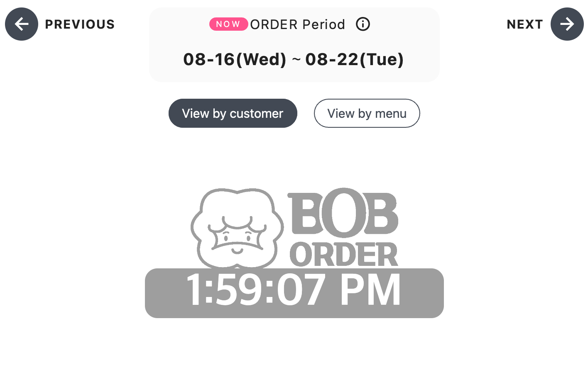Image resolution: width=588 pixels, height=365 pixels.
Task: Click the tilde between the dates
Action: (296, 60)
